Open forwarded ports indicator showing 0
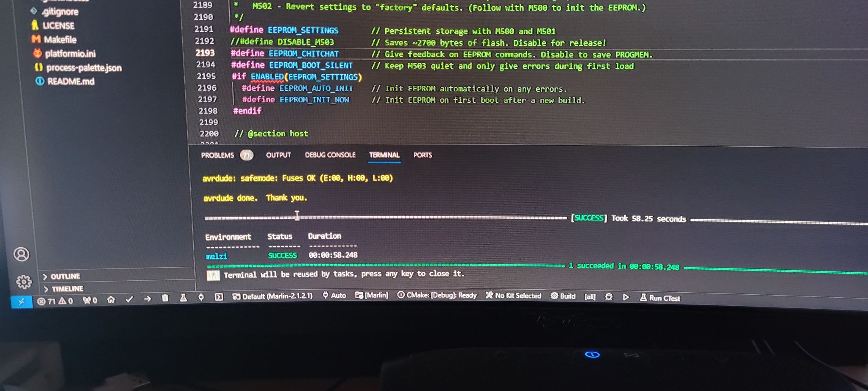Image resolution: width=868 pixels, height=391 pixels. click(x=90, y=301)
